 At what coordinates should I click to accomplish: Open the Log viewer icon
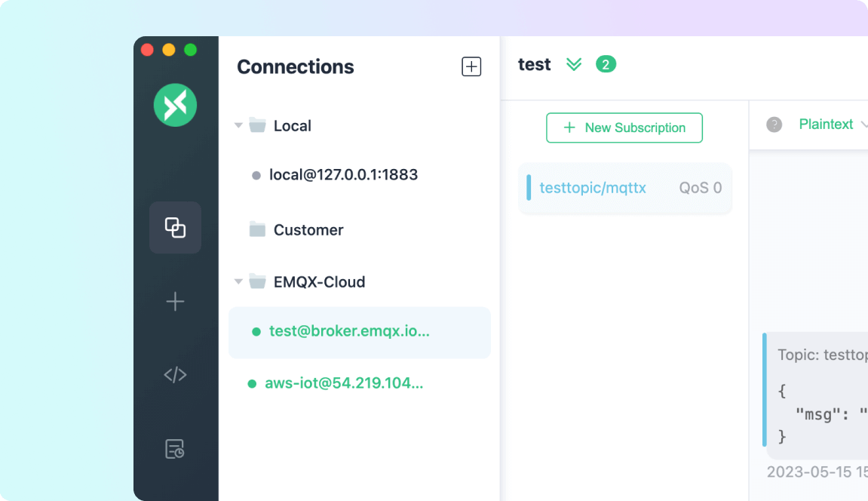point(175,449)
